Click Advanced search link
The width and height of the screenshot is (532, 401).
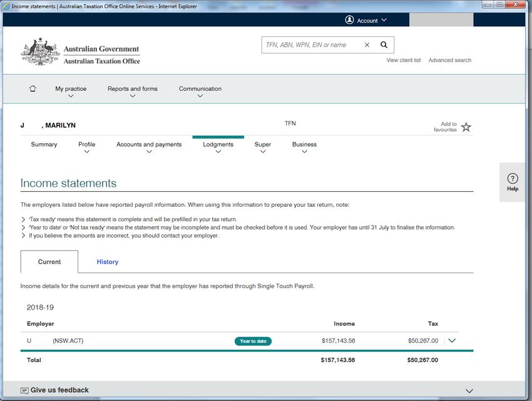[450, 60]
